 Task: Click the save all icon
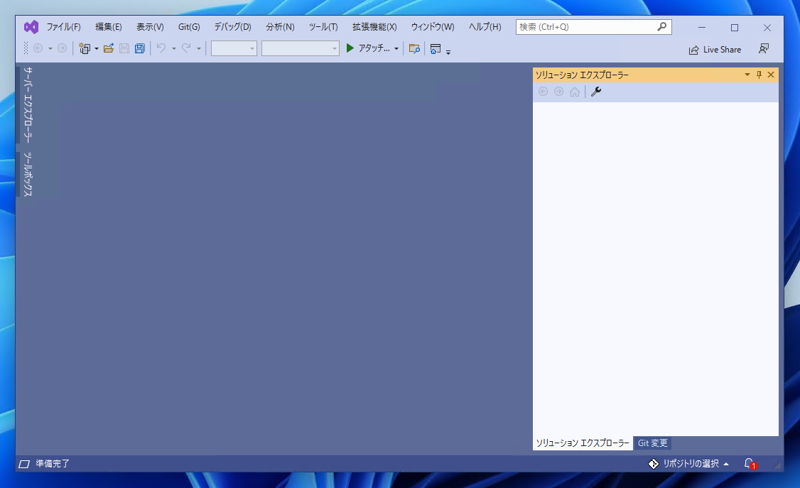(x=140, y=48)
